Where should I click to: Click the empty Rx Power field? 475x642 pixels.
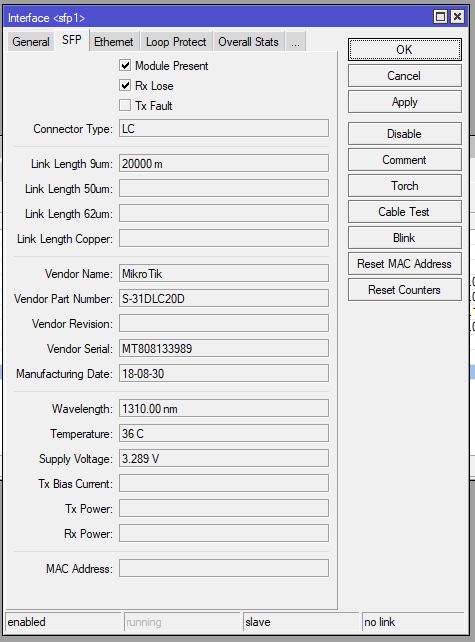[x=224, y=533]
